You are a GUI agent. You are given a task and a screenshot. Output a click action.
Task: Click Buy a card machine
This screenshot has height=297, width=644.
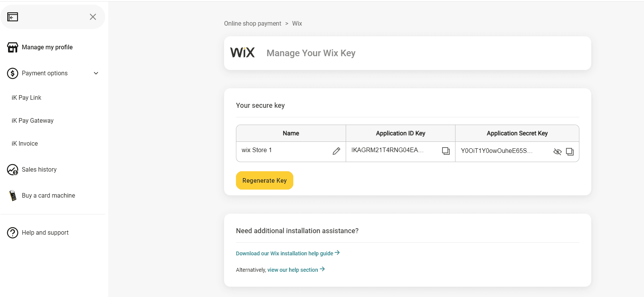(48, 196)
